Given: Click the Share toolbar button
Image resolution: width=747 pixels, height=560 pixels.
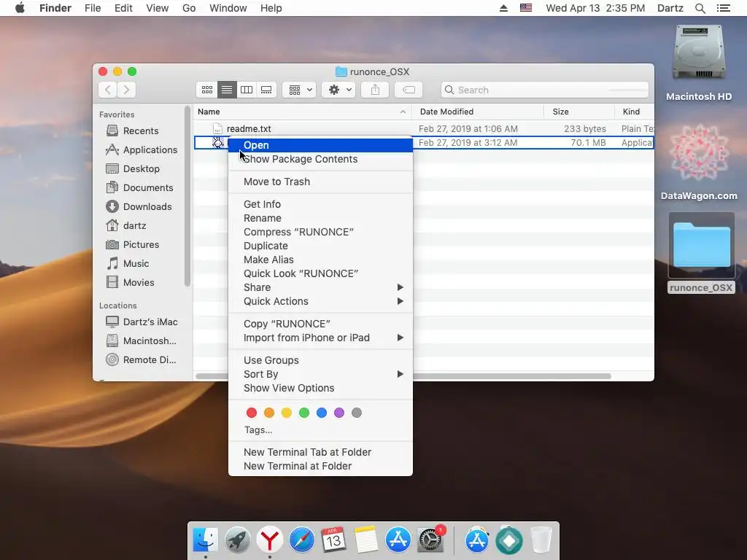Looking at the screenshot, I should tap(375, 90).
